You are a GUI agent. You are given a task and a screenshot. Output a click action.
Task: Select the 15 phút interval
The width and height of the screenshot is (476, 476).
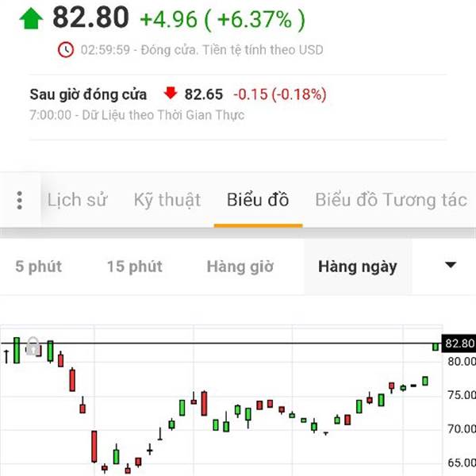tap(135, 267)
